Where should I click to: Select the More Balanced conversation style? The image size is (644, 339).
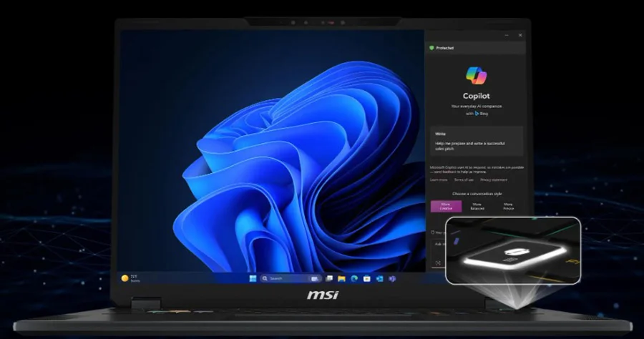(477, 206)
